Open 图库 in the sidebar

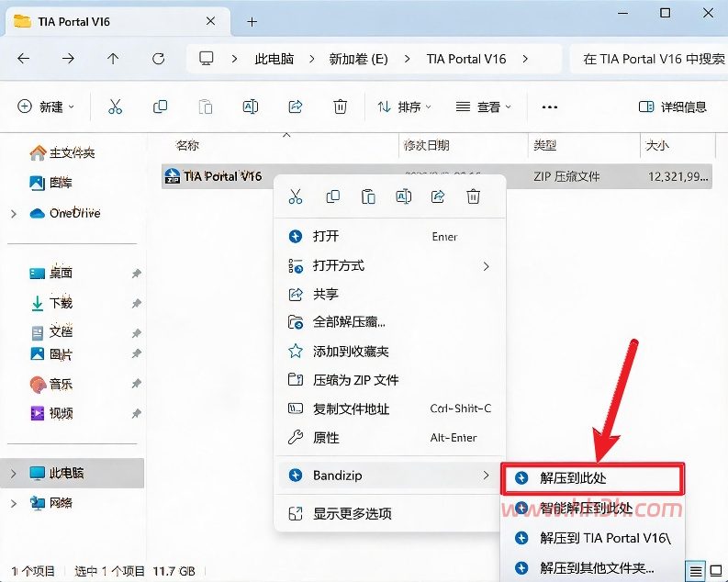click(x=51, y=183)
